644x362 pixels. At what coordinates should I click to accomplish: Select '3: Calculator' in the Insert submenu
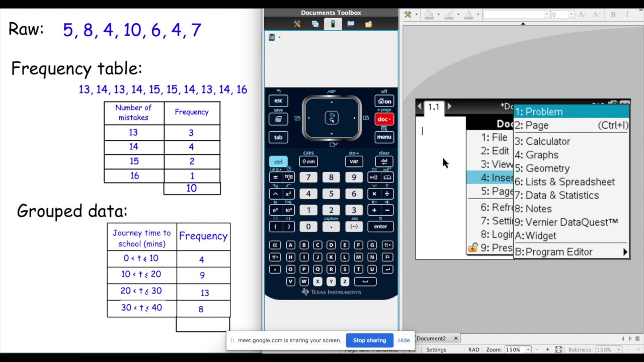[x=572, y=141]
